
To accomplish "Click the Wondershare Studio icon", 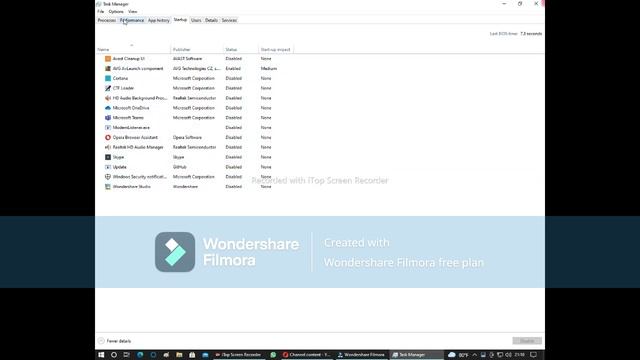I will tap(108, 187).
